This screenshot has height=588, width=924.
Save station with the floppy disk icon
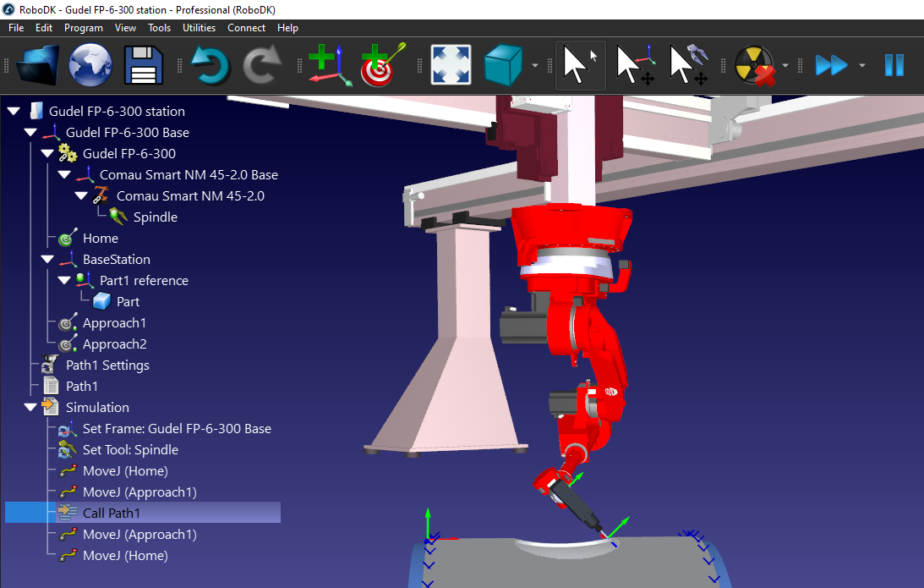coord(146,65)
